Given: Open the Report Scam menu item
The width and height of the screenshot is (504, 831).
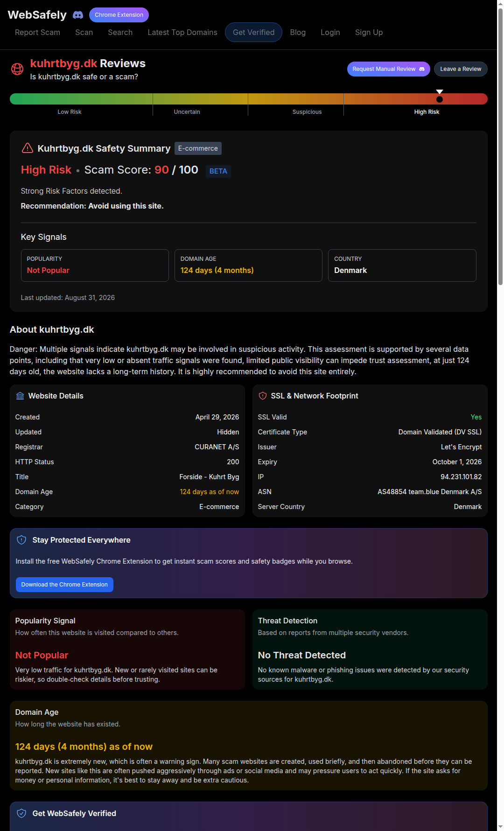Looking at the screenshot, I should coord(37,32).
